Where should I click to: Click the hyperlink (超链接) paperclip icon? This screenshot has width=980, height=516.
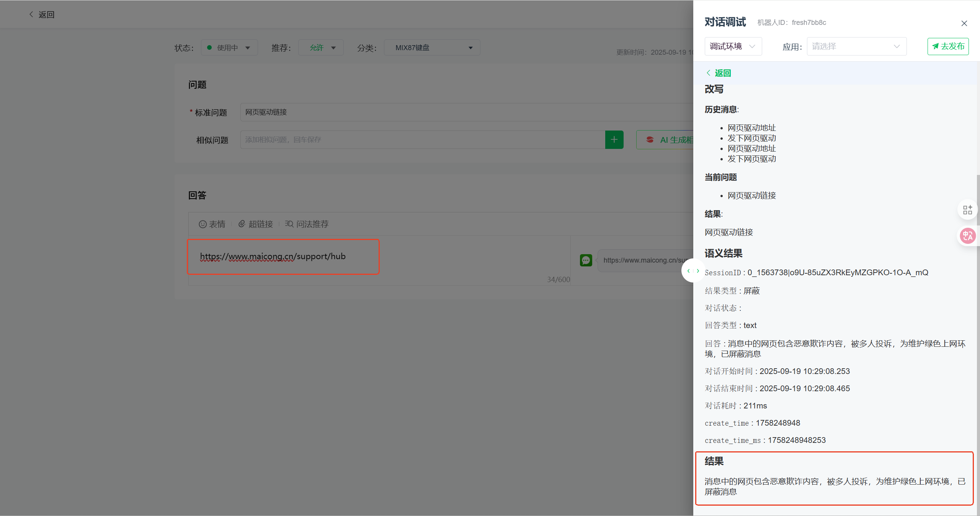click(242, 224)
